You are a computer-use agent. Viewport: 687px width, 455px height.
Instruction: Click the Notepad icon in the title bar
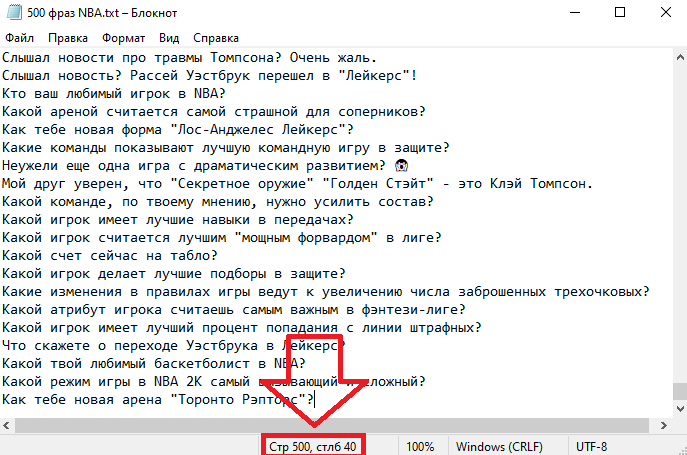click(11, 11)
